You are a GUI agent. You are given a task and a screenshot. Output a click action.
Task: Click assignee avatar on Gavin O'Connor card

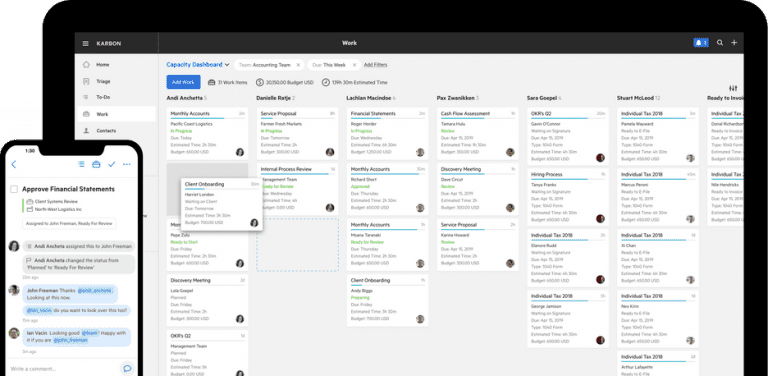[x=600, y=158]
